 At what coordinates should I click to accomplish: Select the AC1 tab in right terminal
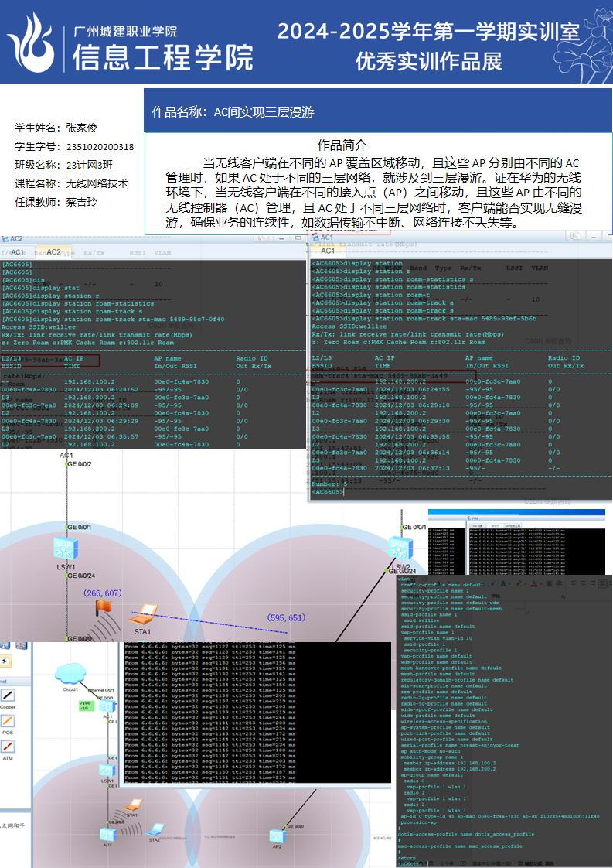point(328,251)
